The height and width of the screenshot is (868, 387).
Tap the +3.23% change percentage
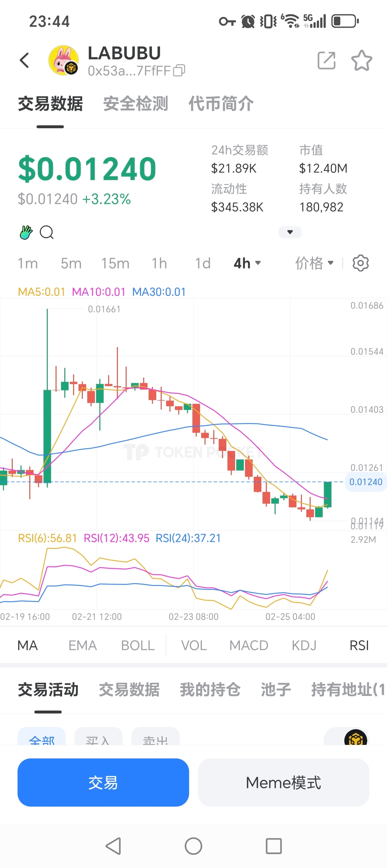coord(107,199)
